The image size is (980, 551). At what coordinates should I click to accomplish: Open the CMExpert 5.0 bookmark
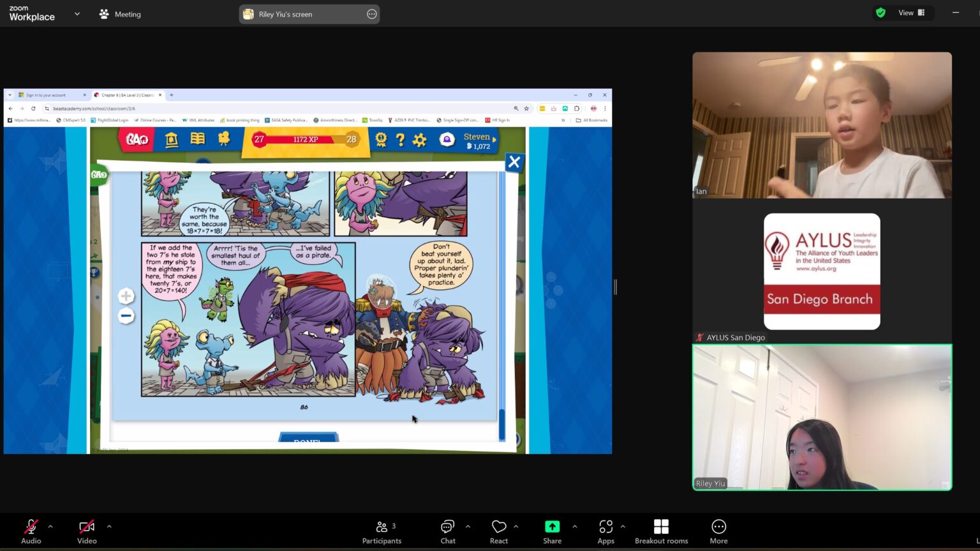71,120
